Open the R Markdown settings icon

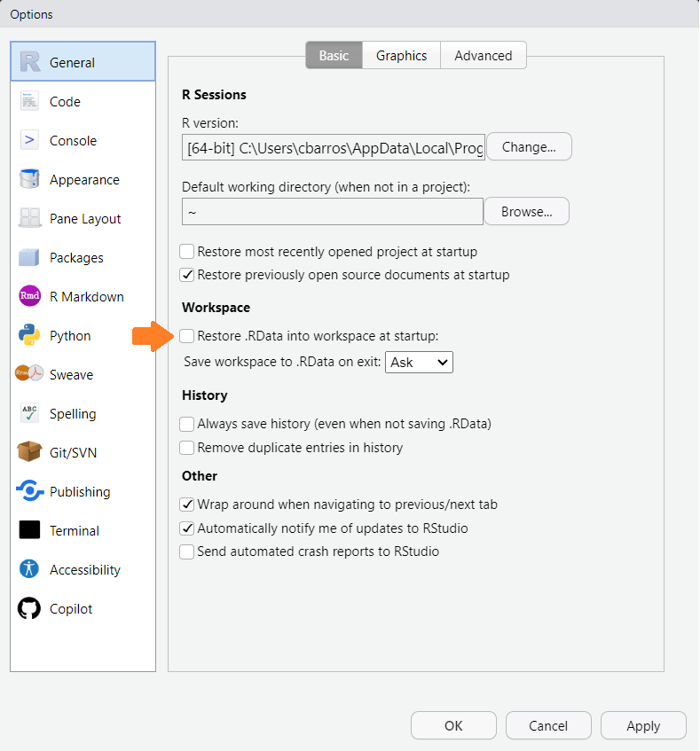pos(29,296)
